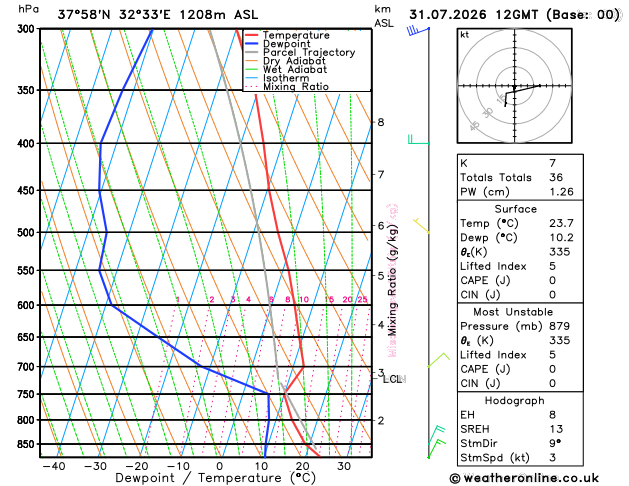
Task: Click the 'hPa' pressure axis header
Action: click(28, 9)
